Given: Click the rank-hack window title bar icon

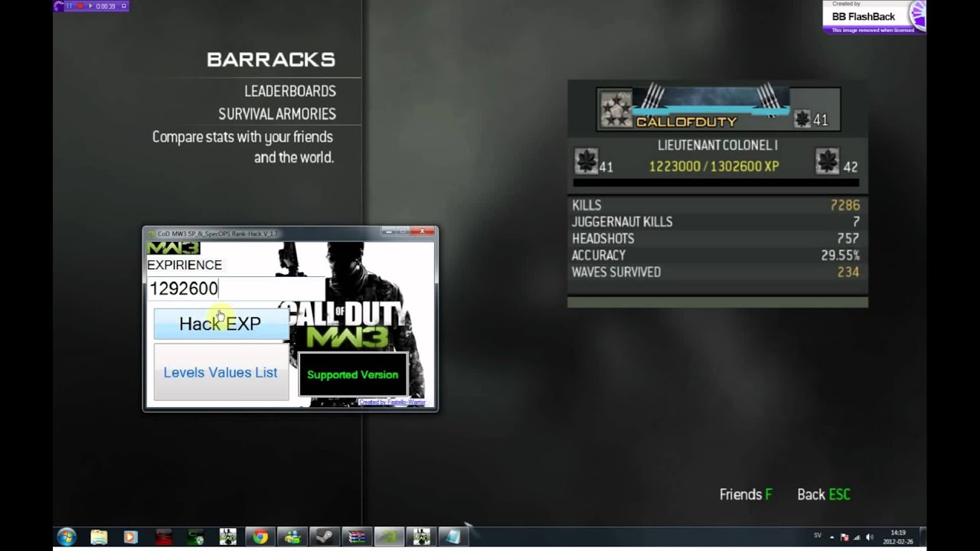Looking at the screenshot, I should coord(151,233).
